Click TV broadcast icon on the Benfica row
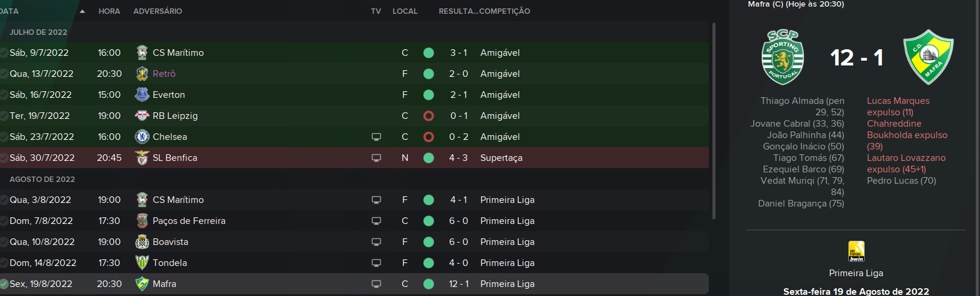Screen dimensions: 980x296 376,158
